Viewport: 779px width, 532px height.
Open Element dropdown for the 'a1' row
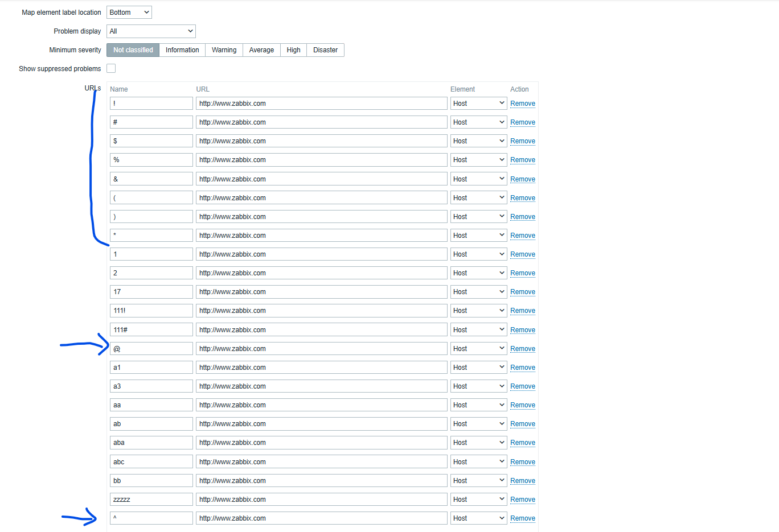pos(478,368)
